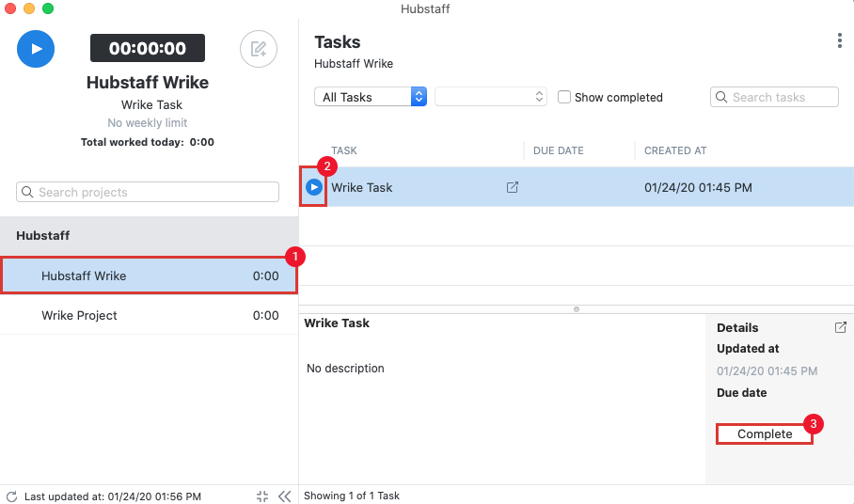This screenshot has width=854, height=504.
Task: Open the three-dot options menu
Action: tap(839, 40)
